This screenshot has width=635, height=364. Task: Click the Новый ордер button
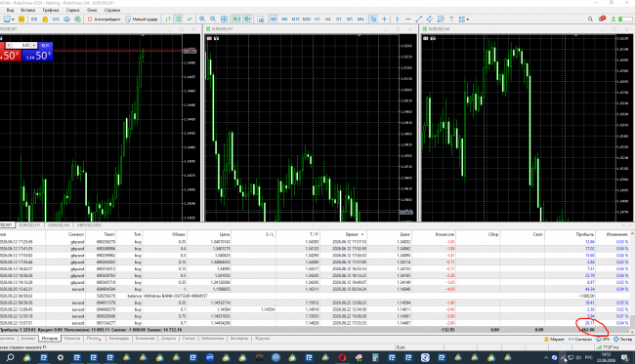tap(142, 19)
